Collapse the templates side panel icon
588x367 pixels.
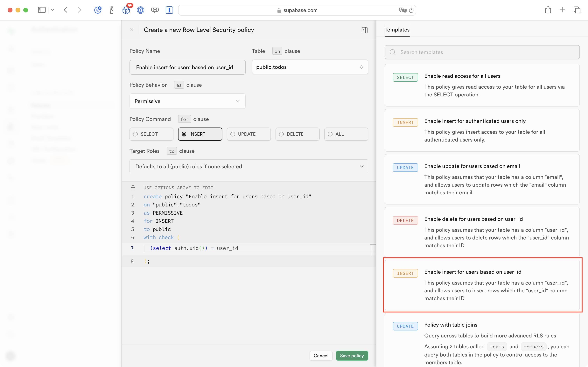point(364,30)
